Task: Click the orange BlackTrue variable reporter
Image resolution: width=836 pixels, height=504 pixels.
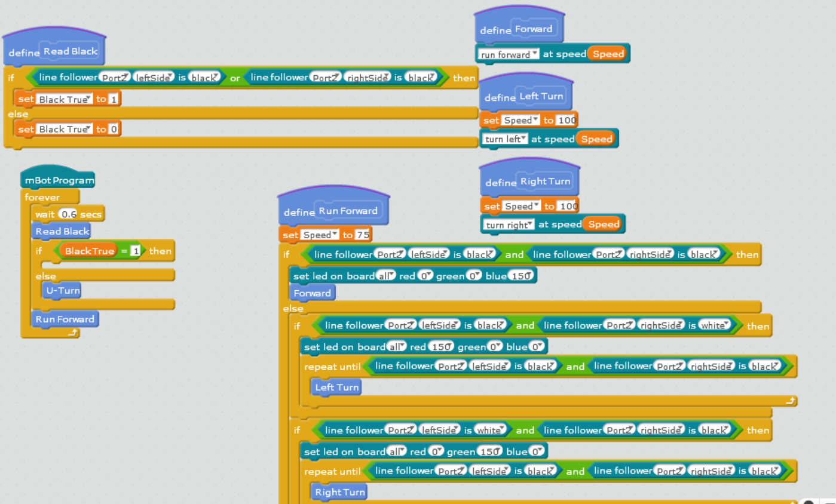Action: click(89, 251)
